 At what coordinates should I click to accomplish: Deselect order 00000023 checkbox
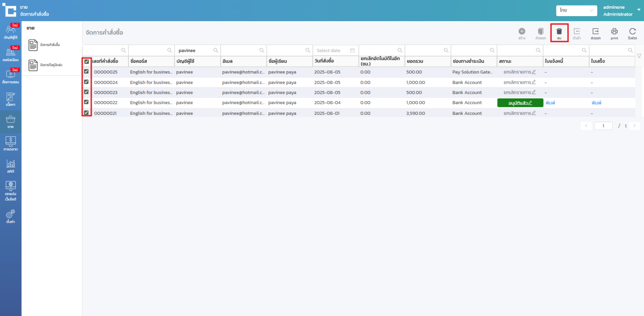(x=86, y=92)
